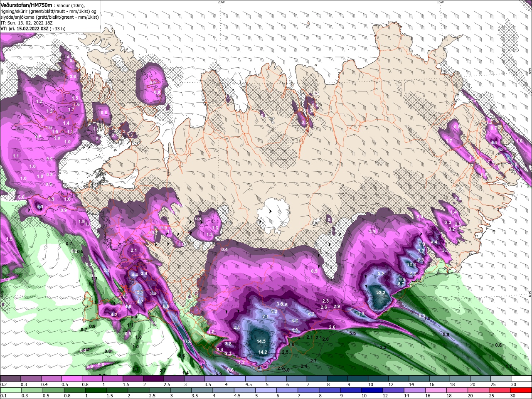Select pale green swatch above 0.1 rain label
Image resolution: width=532 pixels, height=399 pixels.
[10, 390]
